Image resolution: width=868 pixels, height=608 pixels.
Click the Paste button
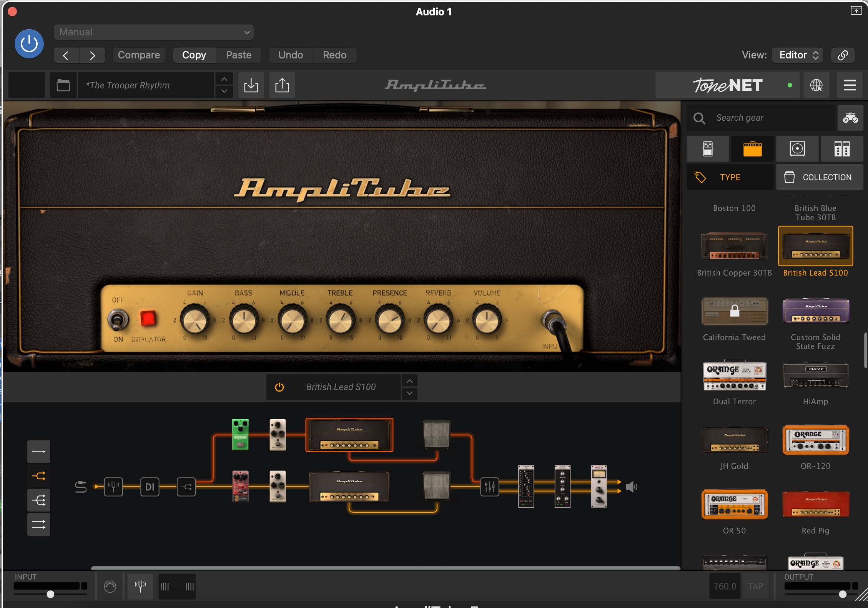coord(239,55)
